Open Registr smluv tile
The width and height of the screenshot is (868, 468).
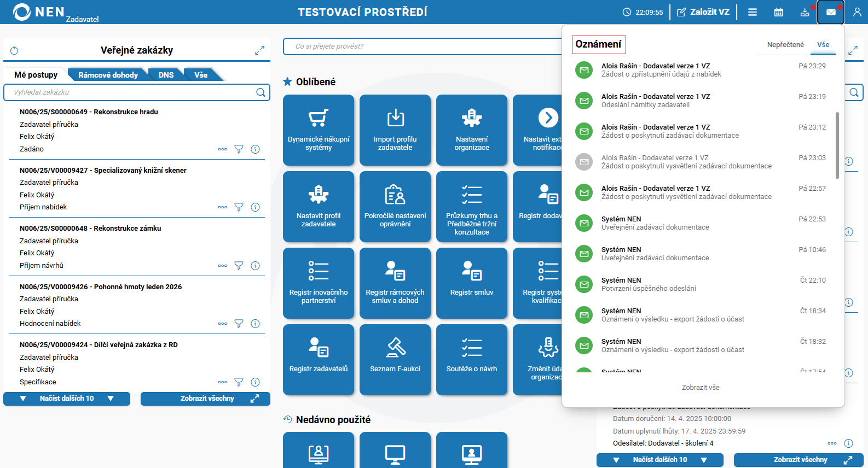click(x=472, y=283)
